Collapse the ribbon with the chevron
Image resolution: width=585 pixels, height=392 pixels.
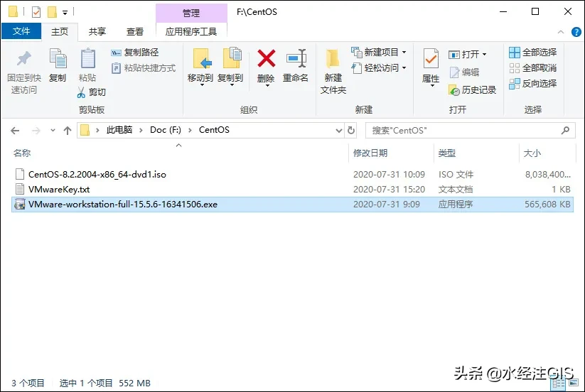pyautogui.click(x=560, y=32)
